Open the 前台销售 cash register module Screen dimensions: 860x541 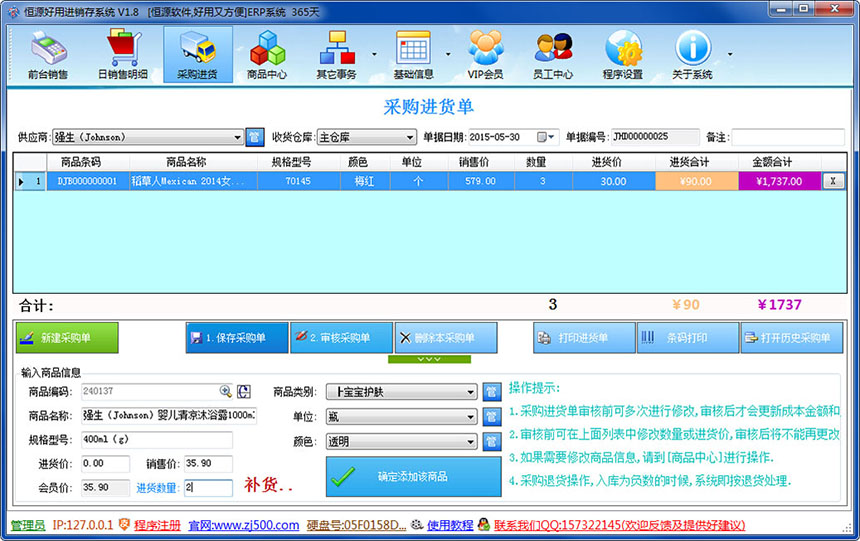coord(48,55)
